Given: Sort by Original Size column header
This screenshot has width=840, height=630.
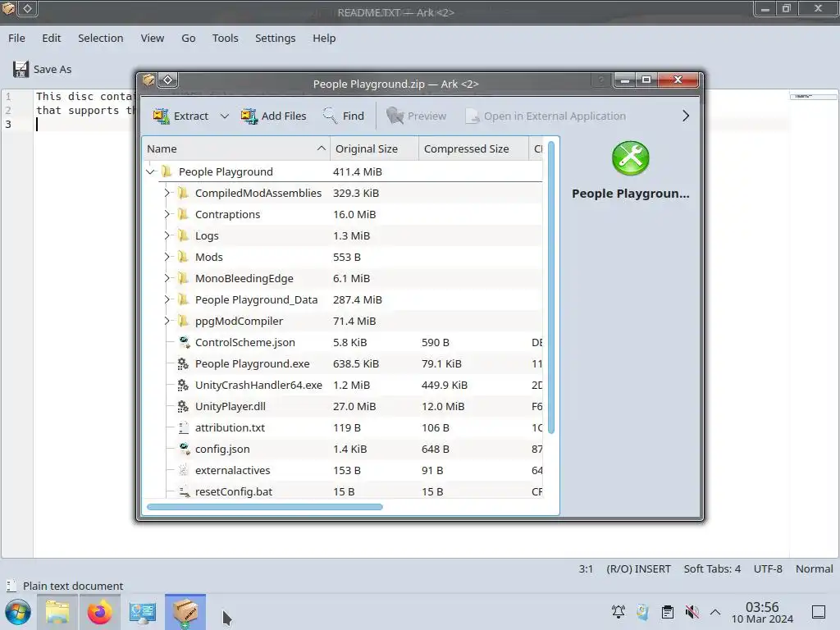Looking at the screenshot, I should (x=374, y=149).
